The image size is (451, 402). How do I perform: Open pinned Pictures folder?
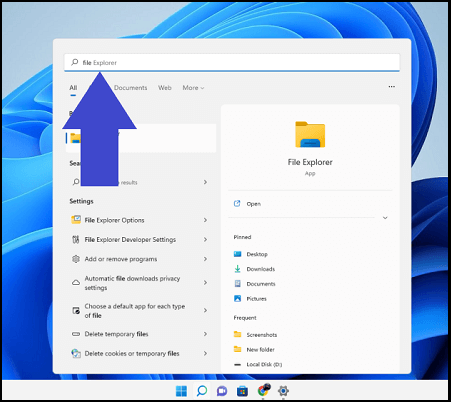[256, 299]
